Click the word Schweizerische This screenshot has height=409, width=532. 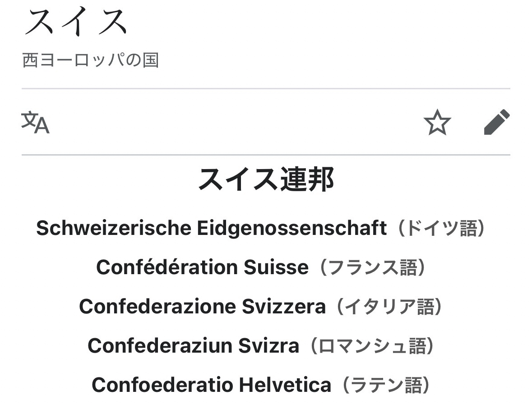point(113,229)
